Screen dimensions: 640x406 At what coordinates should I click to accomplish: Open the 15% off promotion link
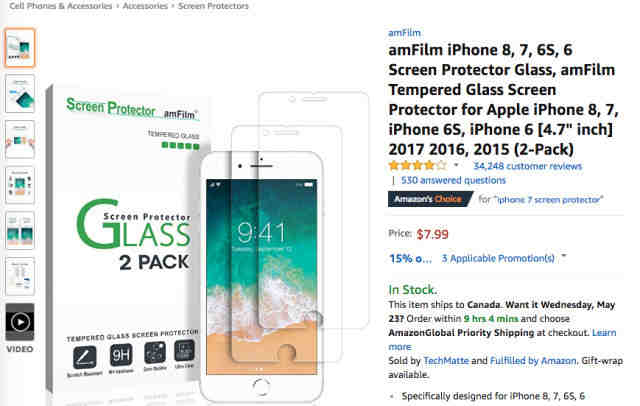tap(410, 259)
